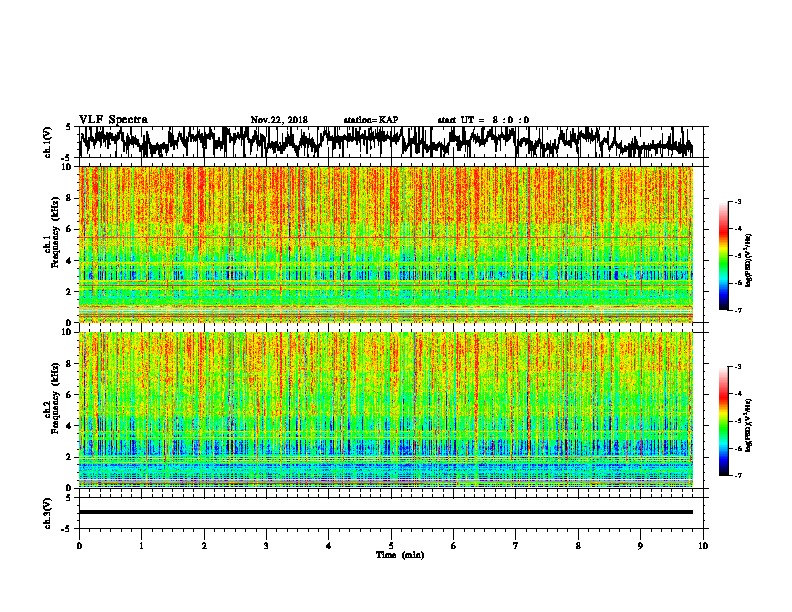Viewport: 792px width, 612px height.
Task: Click time-axis tick label "0"
Action: click(79, 546)
